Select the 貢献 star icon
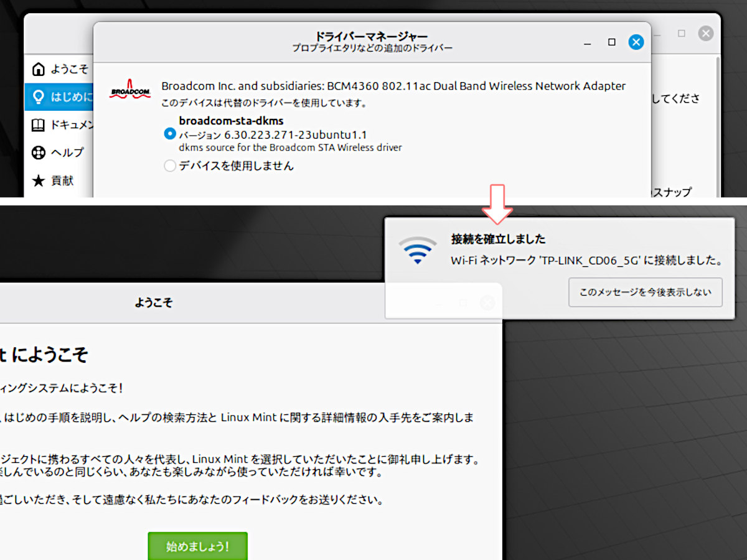 point(39,180)
